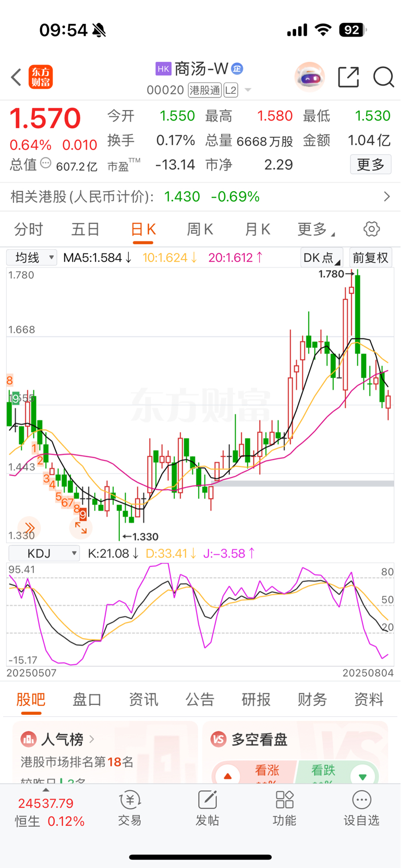Tap the 10:1.624 moving average value

pos(170,258)
